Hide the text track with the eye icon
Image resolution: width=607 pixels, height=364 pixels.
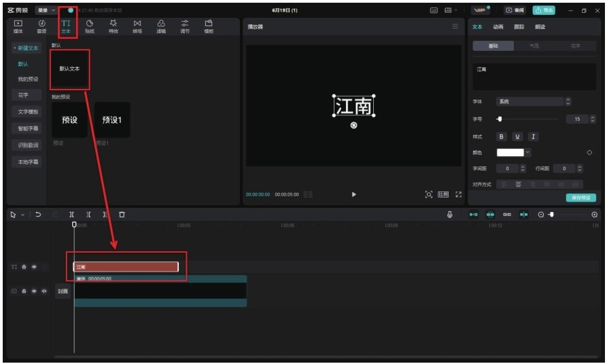[34, 266]
